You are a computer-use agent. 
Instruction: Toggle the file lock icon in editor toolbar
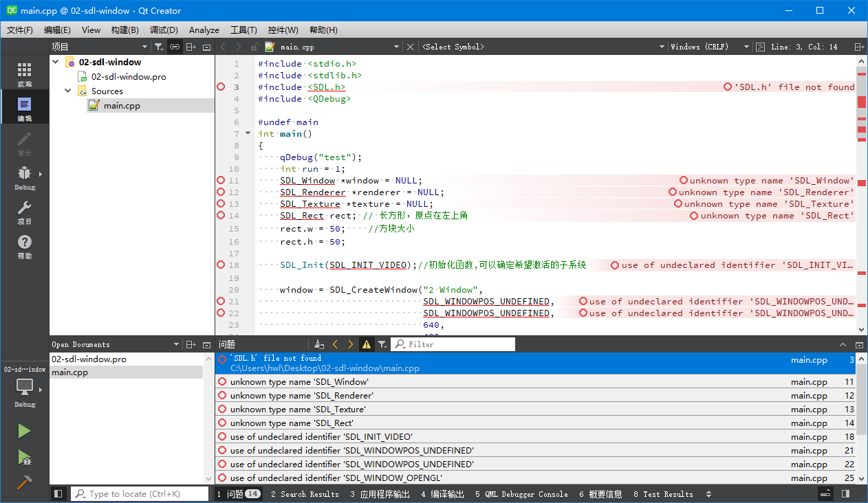(x=254, y=47)
